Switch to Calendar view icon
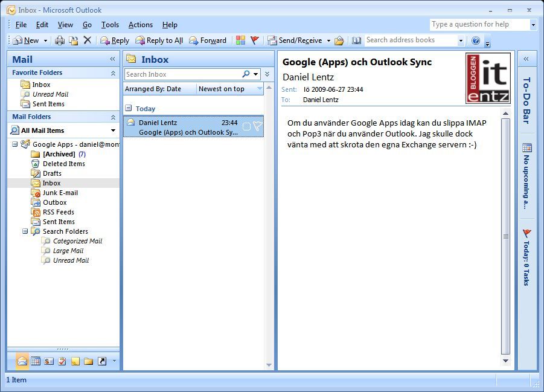Image resolution: width=544 pixels, height=392 pixels. (36, 361)
